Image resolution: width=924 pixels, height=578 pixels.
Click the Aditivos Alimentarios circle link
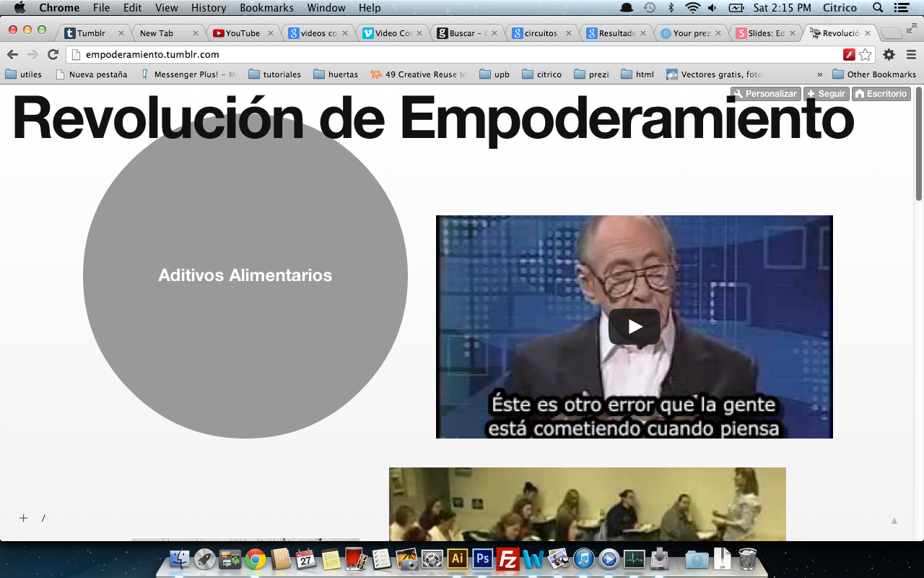245,275
